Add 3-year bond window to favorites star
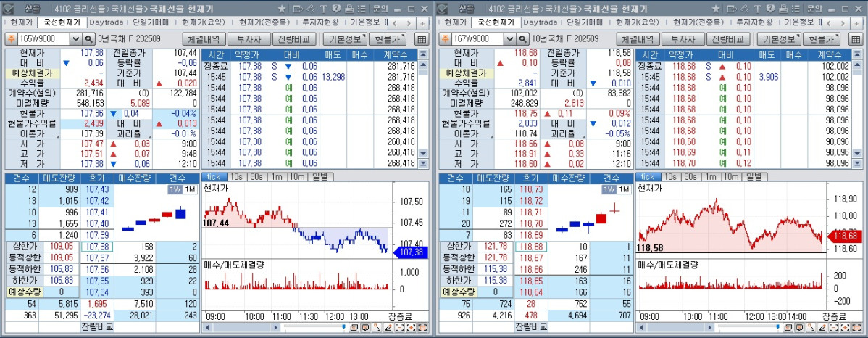 pyautogui.click(x=282, y=9)
